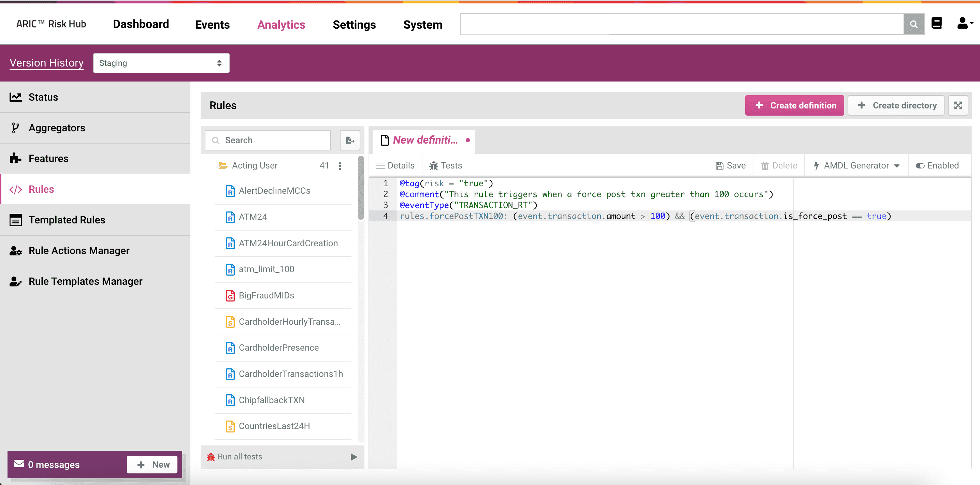
Task: Open the AMDL Generator dropdown
Action: pos(856,166)
